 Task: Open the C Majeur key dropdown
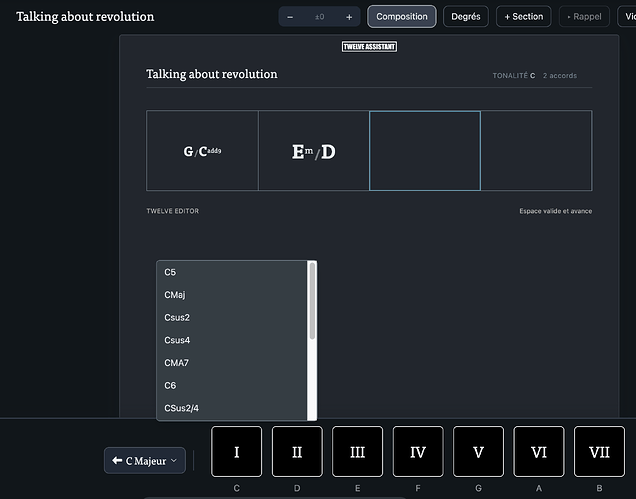145,460
